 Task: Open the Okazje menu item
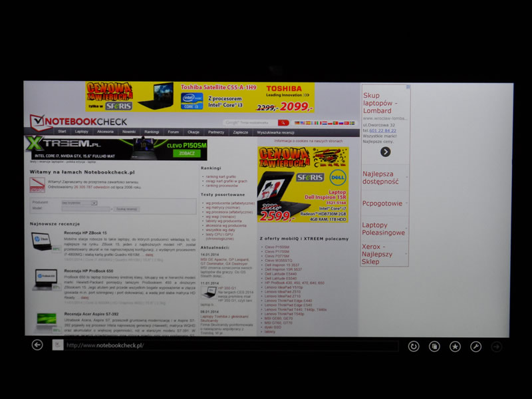tap(194, 132)
